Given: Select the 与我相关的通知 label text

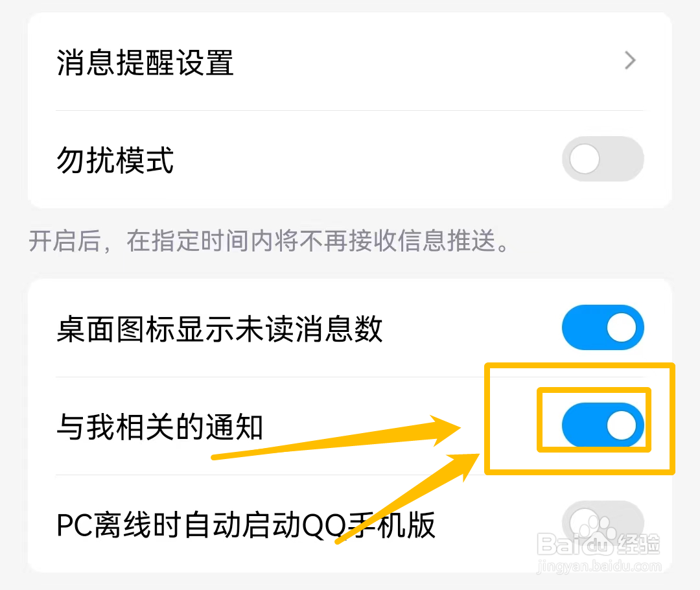Looking at the screenshot, I should (160, 427).
